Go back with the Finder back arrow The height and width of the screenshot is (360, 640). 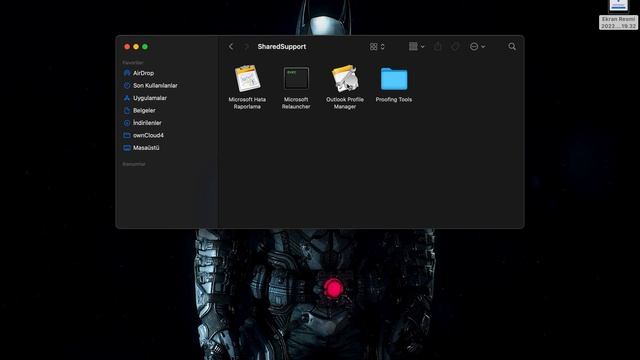[x=231, y=47]
